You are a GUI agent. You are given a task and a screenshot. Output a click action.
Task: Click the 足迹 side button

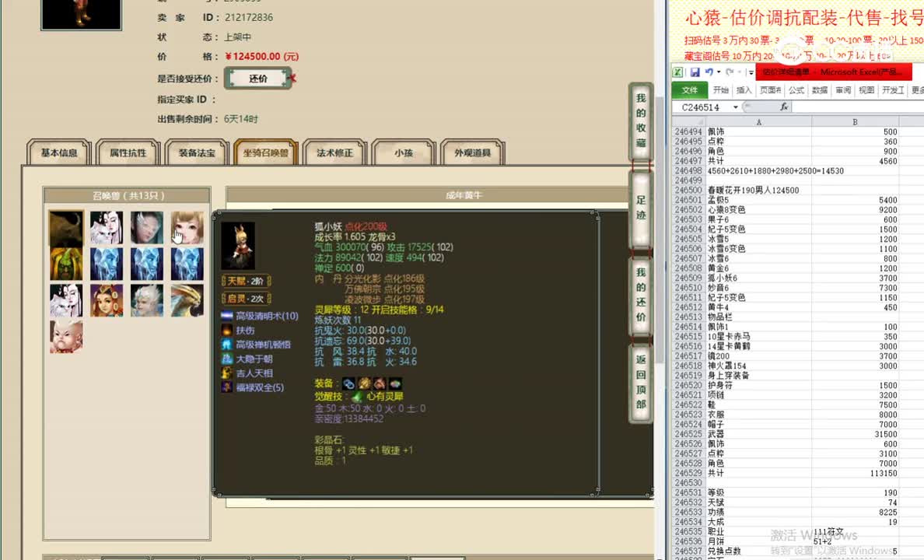point(641,208)
